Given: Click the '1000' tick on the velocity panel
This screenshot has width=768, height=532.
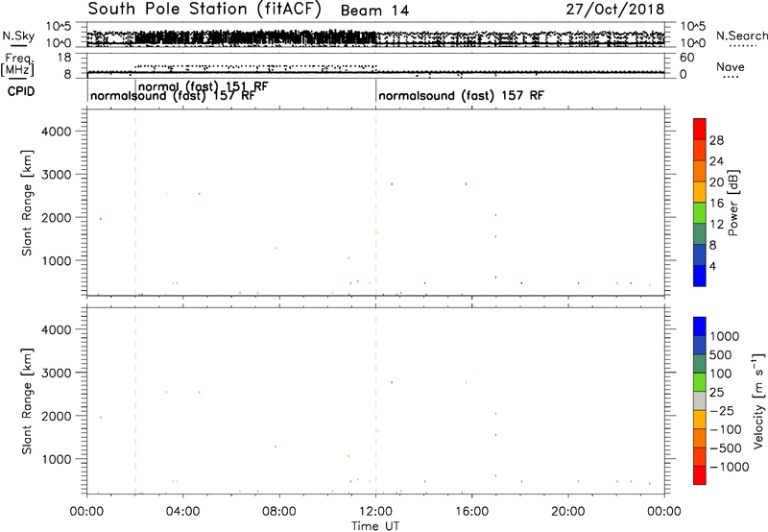Looking at the screenshot, I should pyautogui.click(x=56, y=459).
